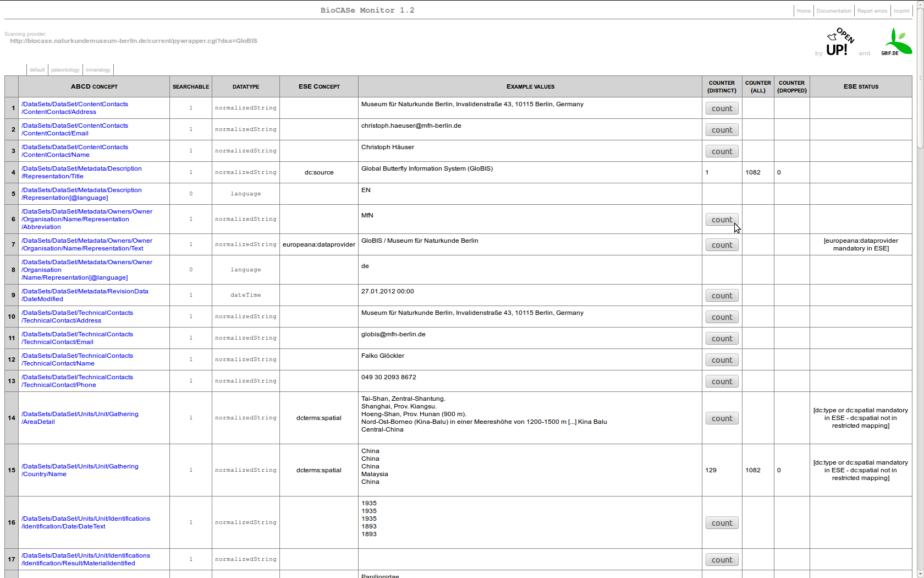The width and height of the screenshot is (924, 578).
Task: Click the ESE Status column header
Action: click(x=861, y=86)
